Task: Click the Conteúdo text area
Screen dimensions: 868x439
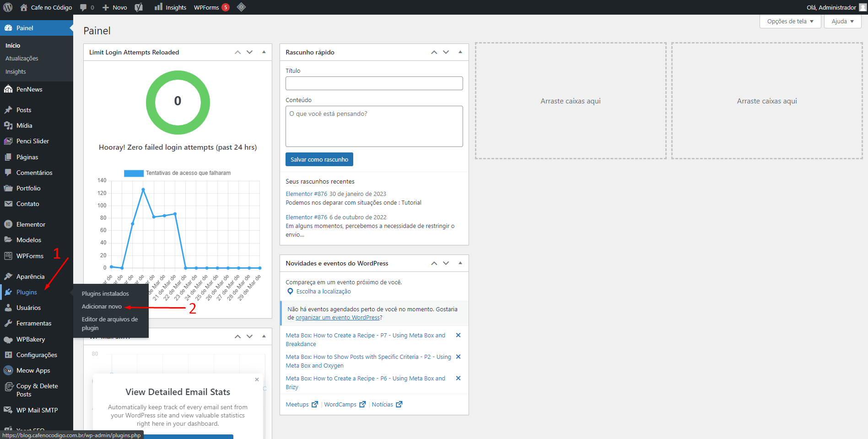Action: click(374, 126)
